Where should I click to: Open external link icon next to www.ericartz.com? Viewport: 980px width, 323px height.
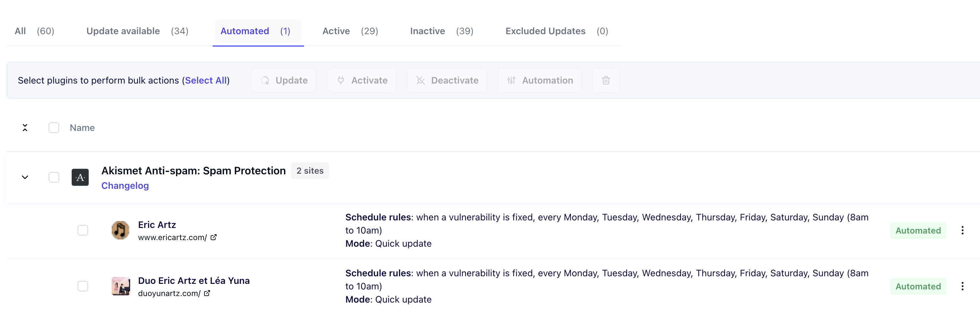click(214, 237)
